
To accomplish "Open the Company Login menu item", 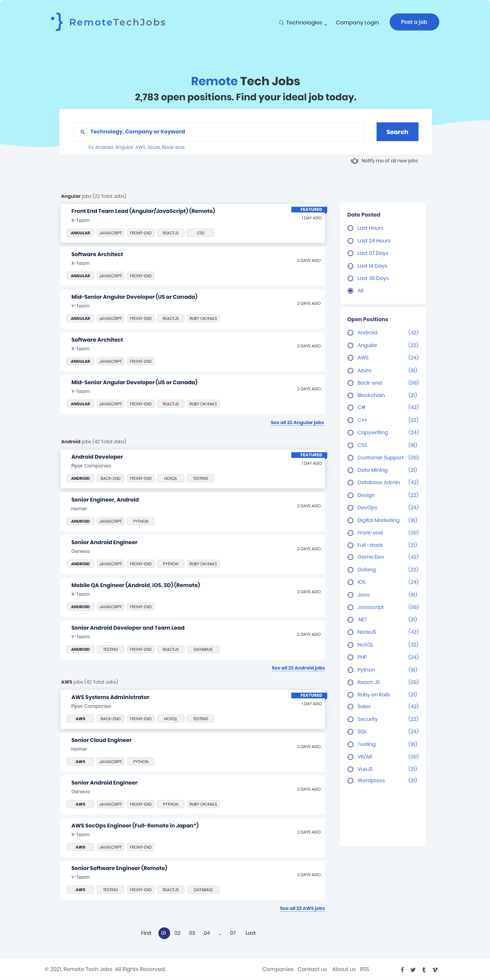I will [x=357, y=23].
